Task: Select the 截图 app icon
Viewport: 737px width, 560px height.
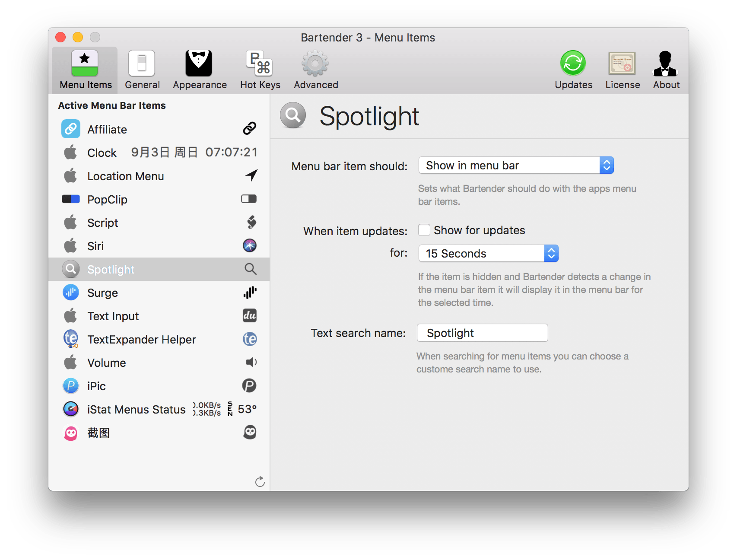Action: [71, 433]
